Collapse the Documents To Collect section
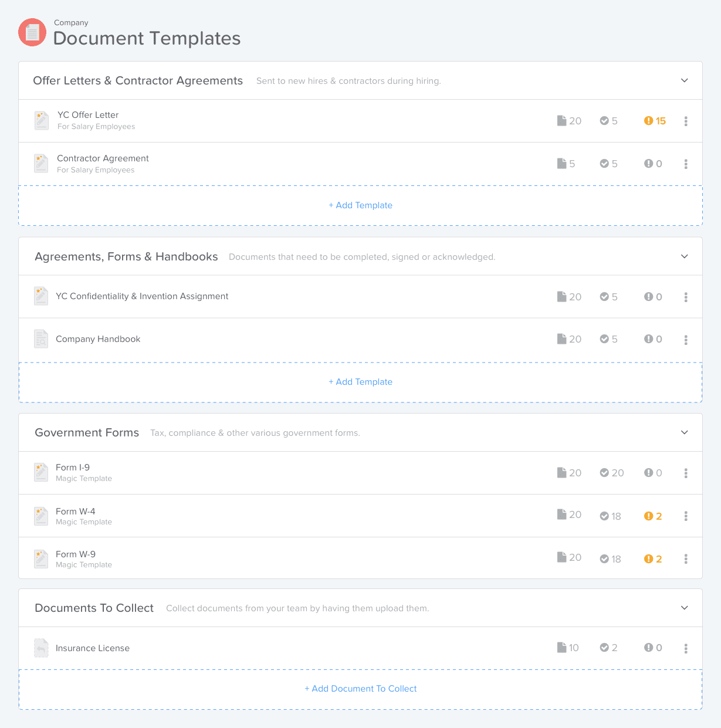This screenshot has width=721, height=728. click(683, 608)
